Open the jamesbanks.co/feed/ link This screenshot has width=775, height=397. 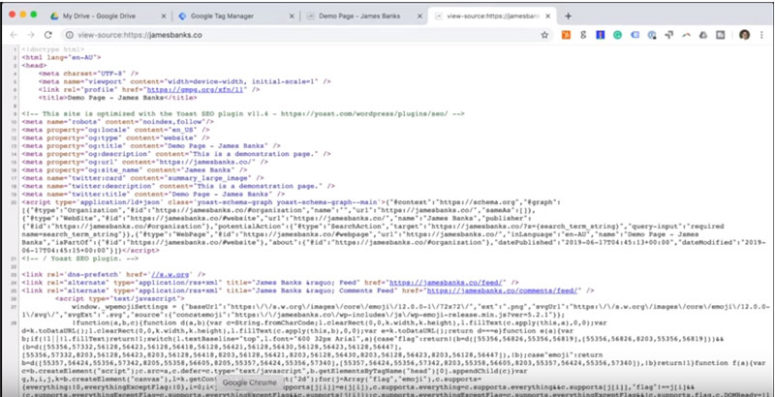point(446,283)
